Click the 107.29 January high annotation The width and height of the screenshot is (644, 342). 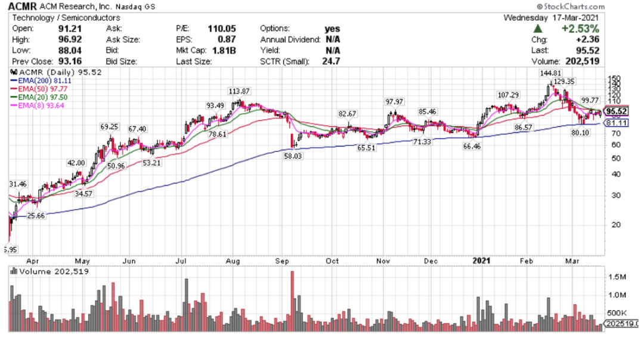[508, 95]
